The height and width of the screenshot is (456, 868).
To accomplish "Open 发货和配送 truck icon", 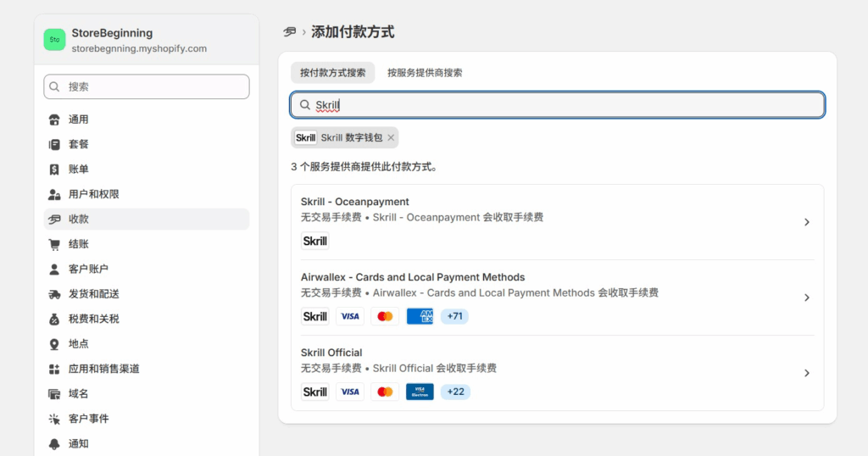I will pos(55,294).
